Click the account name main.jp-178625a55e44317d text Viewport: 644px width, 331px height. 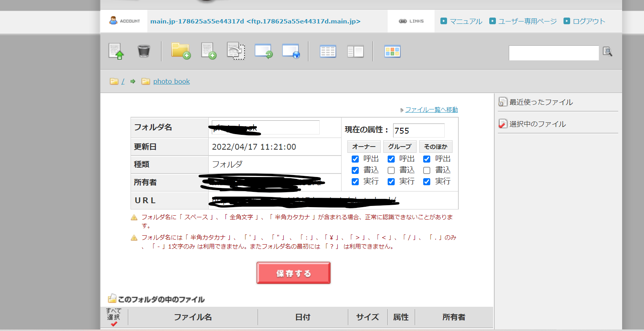point(197,21)
